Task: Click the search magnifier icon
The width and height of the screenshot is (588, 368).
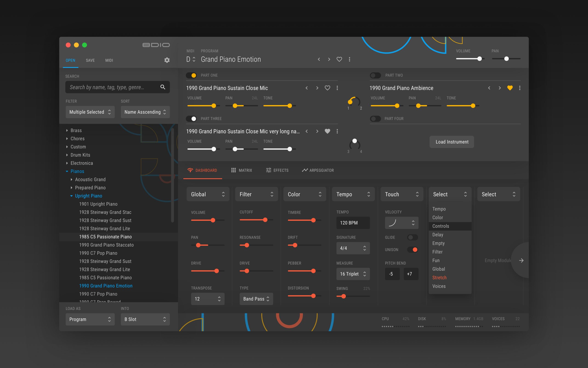Action: (x=163, y=87)
